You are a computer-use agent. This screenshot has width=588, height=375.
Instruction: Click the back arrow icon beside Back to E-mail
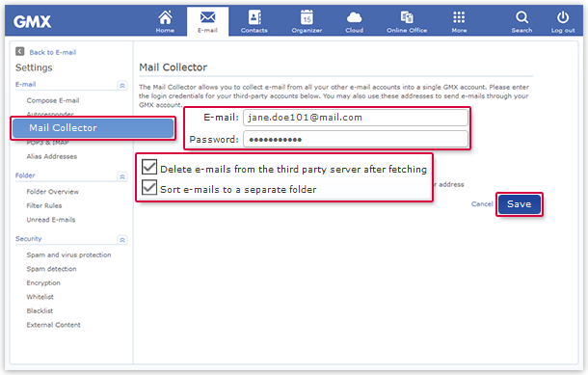click(20, 51)
